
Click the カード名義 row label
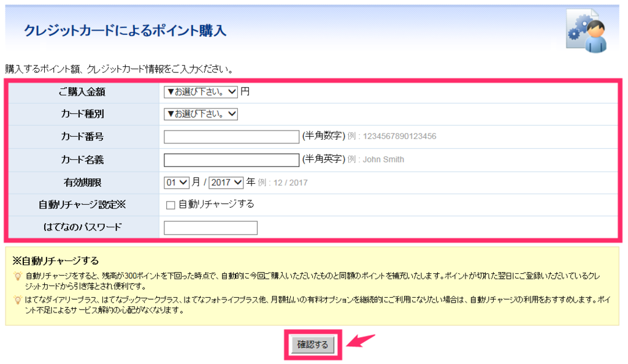tap(82, 160)
